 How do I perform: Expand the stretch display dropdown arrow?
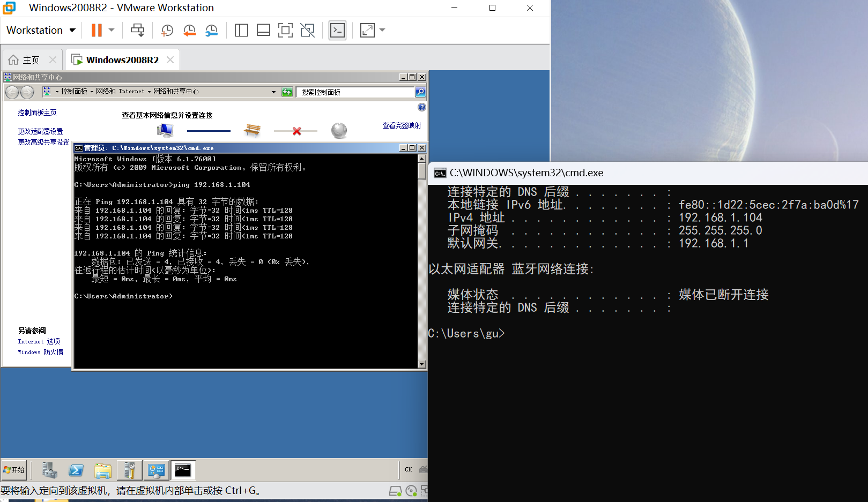point(382,30)
